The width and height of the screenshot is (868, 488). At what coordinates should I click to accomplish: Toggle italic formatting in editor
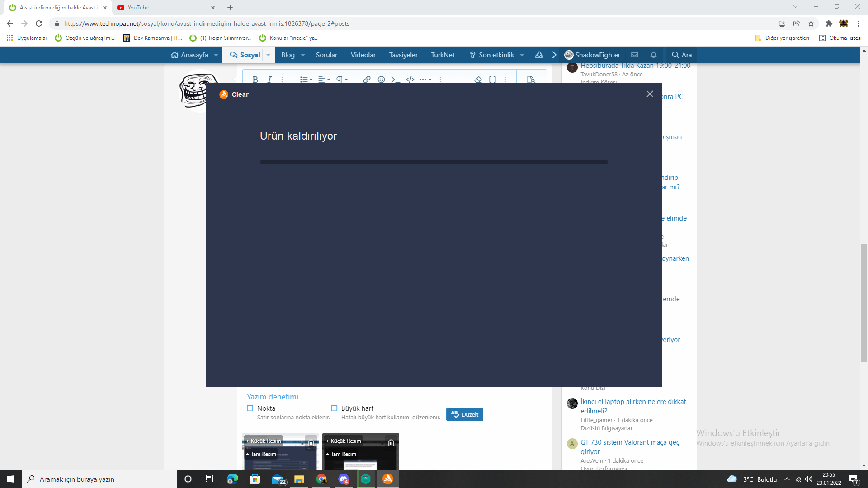pos(269,79)
